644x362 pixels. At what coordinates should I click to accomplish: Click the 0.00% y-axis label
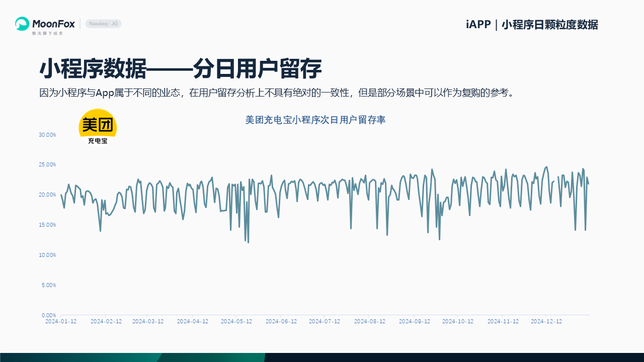coord(48,315)
